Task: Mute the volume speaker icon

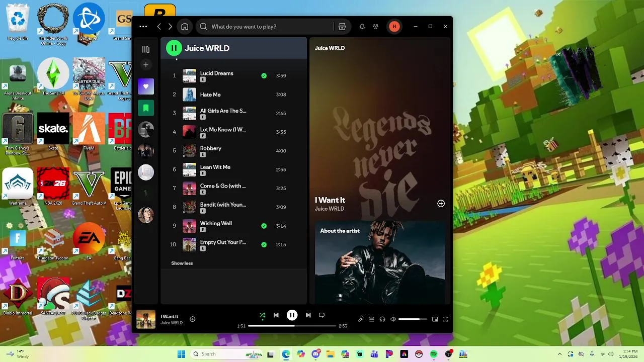Action: [x=393, y=319]
